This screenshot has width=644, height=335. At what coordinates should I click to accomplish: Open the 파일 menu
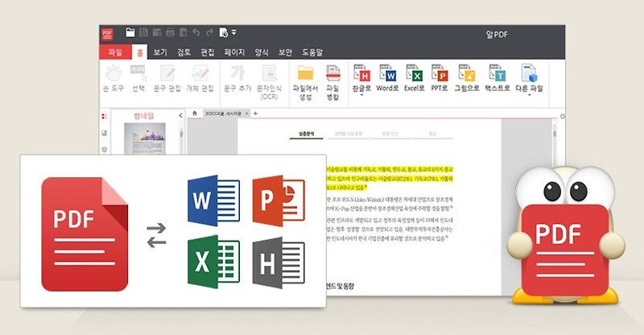pos(115,52)
